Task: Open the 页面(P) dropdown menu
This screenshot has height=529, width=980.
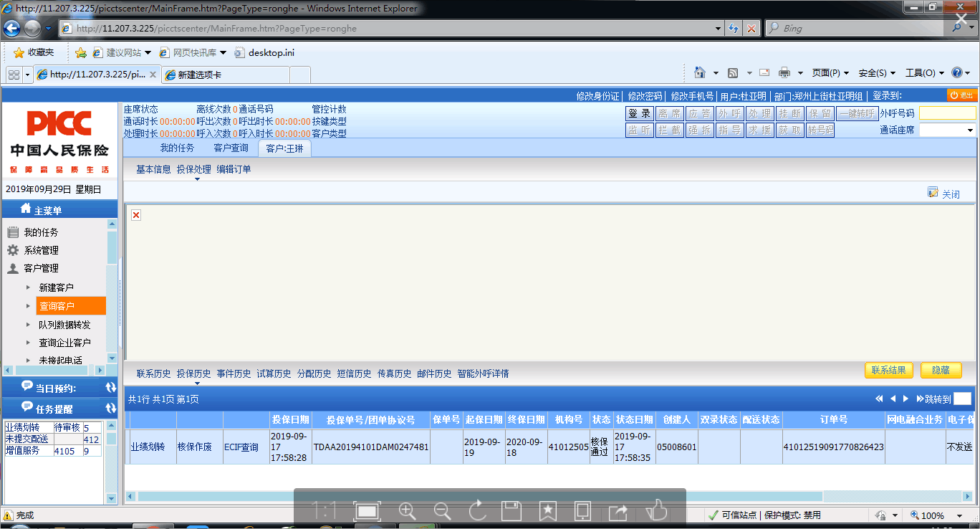Action: pyautogui.click(x=830, y=73)
